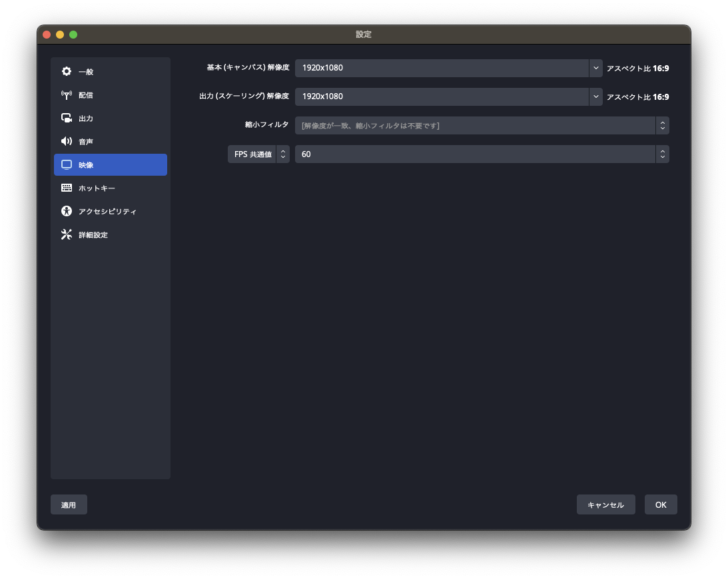Click the 出力 (スケーリング) 解像度 label
This screenshot has width=728, height=579.
[244, 96]
